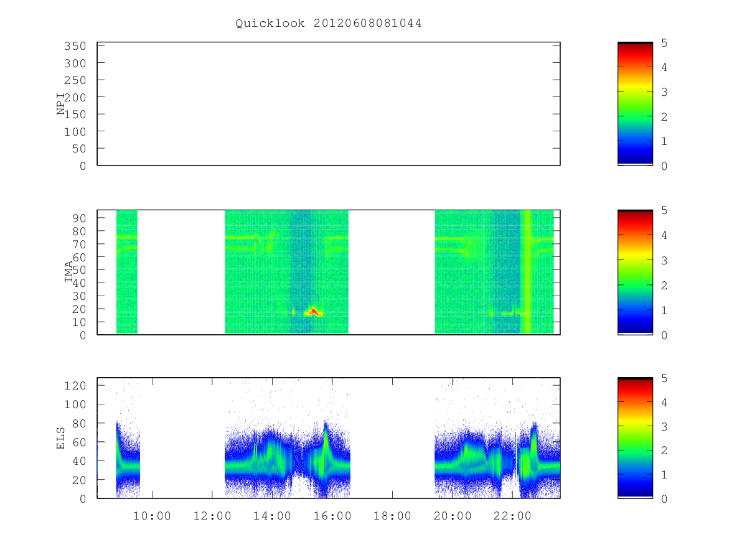This screenshot has height=560, width=747.
Task: Click the 90 tick on the IMA axis
Action: point(78,218)
